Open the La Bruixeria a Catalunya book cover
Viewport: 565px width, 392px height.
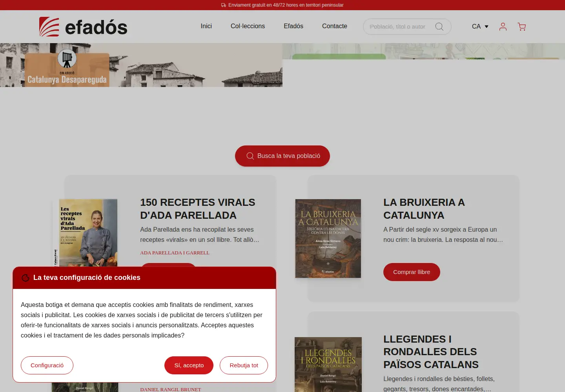tap(328, 239)
